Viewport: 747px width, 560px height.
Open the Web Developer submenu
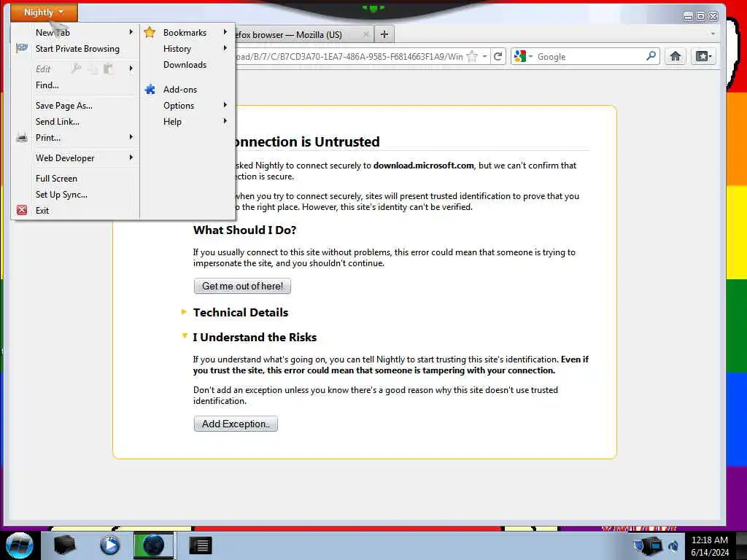65,158
